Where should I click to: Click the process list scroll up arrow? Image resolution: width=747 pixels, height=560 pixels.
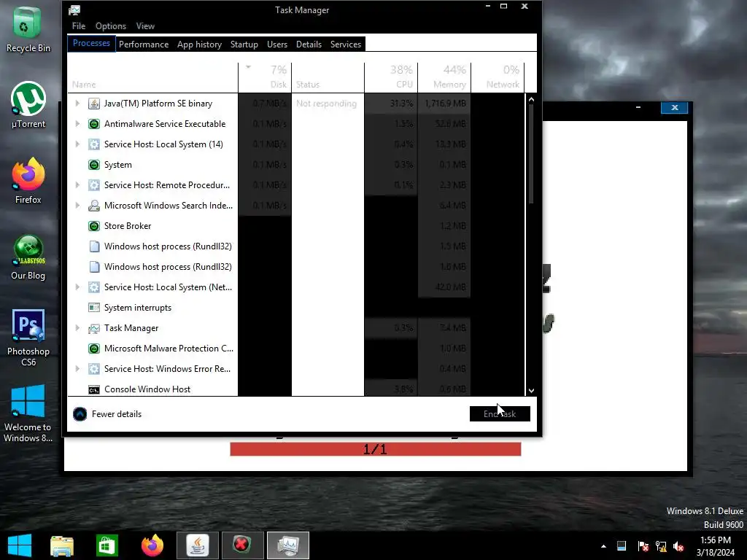[x=531, y=99]
